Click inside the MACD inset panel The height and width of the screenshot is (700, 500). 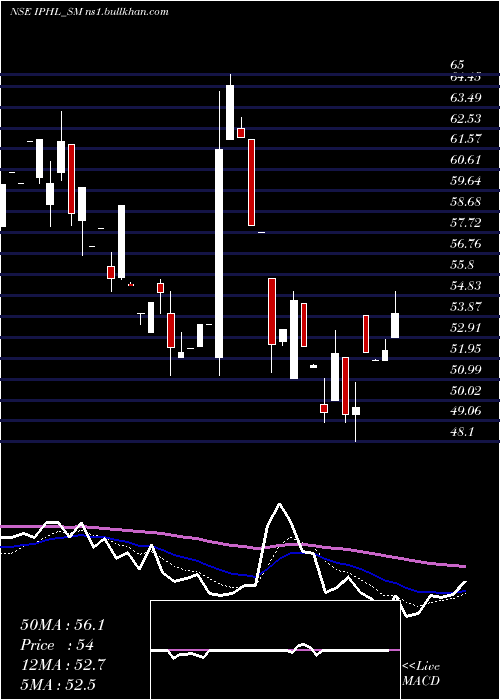275,650
